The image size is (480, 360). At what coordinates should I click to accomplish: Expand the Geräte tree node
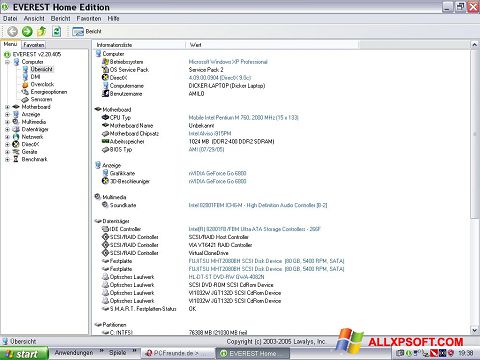coord(7,152)
